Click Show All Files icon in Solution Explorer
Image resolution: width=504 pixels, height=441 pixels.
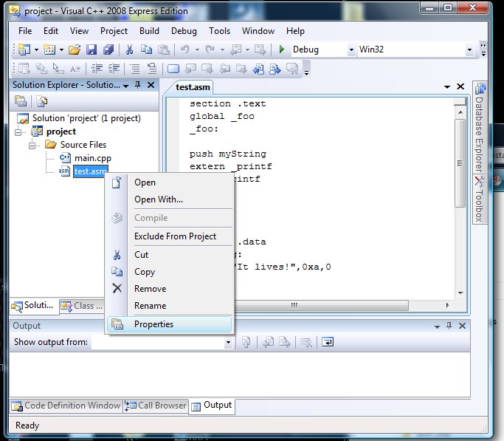[42, 101]
